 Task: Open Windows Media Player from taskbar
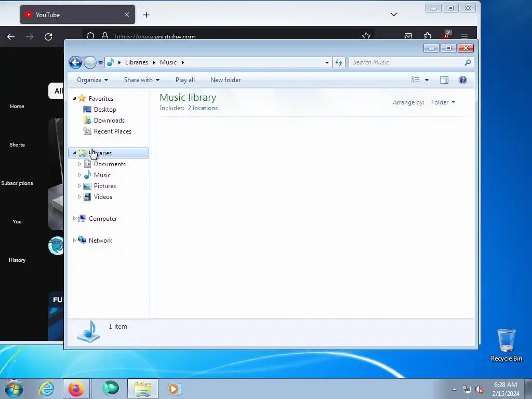(x=174, y=389)
